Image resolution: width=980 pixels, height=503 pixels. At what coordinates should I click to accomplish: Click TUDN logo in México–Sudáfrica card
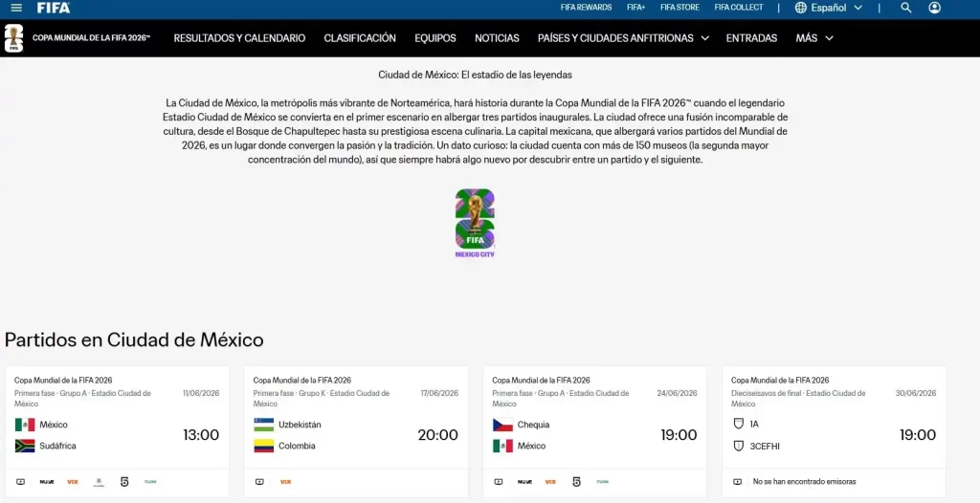point(150,482)
